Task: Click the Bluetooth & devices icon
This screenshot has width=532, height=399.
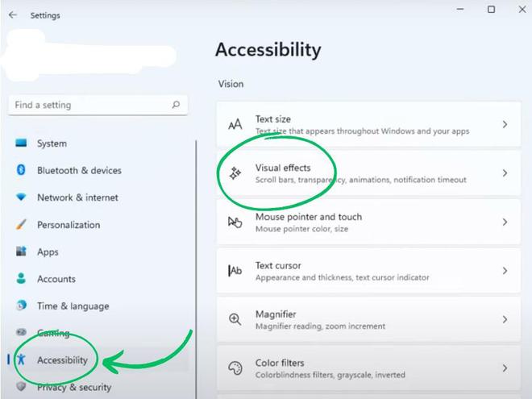Action: [x=22, y=170]
